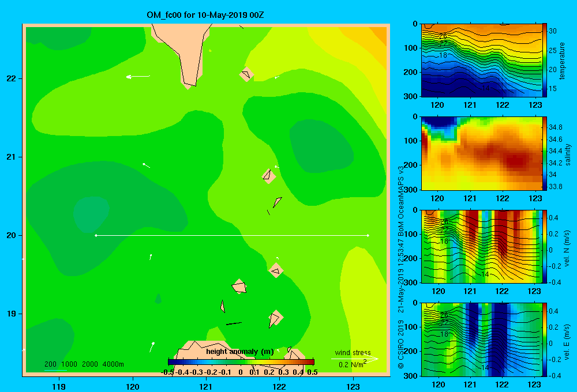Open the temperature cross-section panel
The width and height of the screenshot is (577, 392).
click(481, 61)
